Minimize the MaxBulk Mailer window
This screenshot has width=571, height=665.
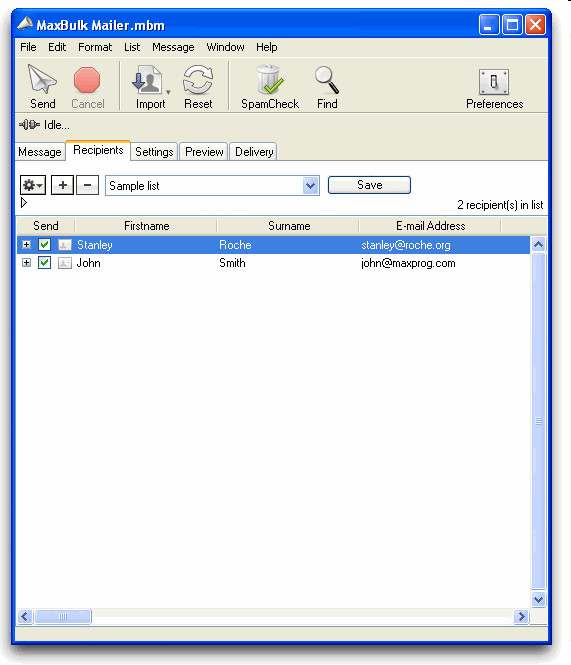pyautogui.click(x=489, y=25)
